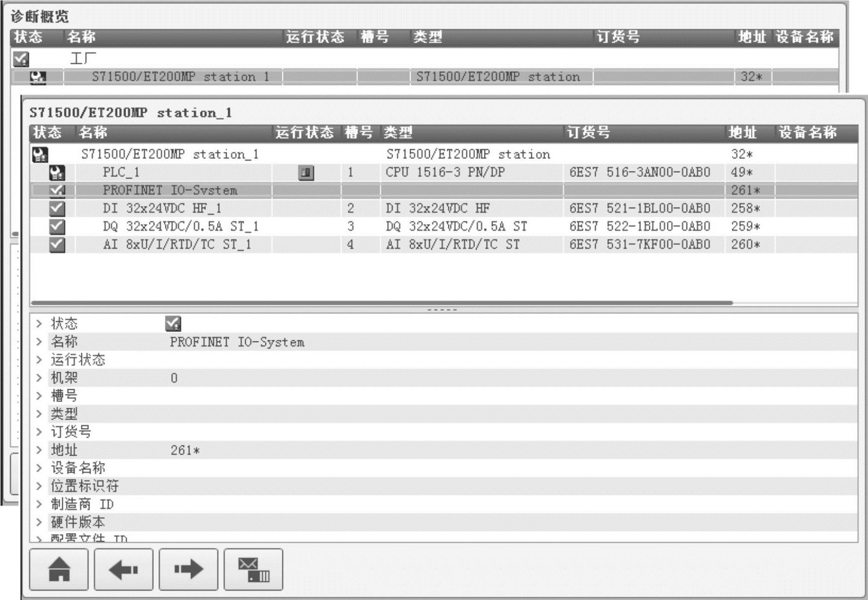
Task: Click status icon of DI 32x24VDC HF_1
Action: click(x=57, y=208)
